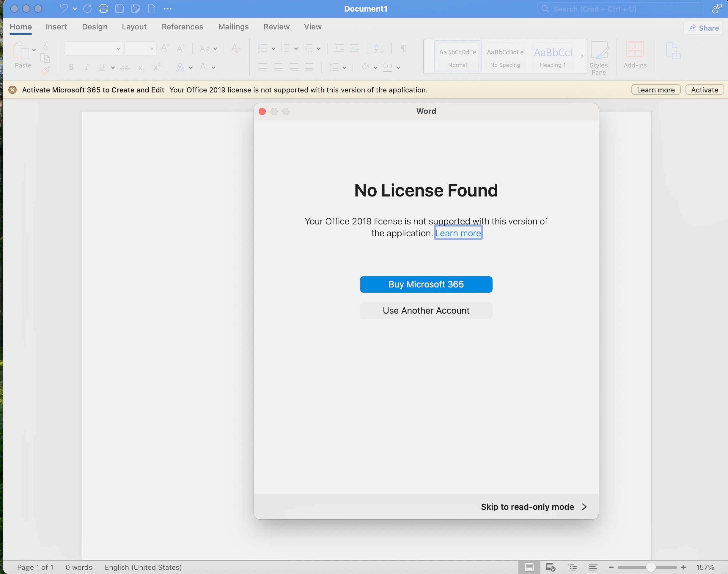Image resolution: width=728 pixels, height=574 pixels.
Task: Click Use Another Account button
Action: [x=426, y=311]
